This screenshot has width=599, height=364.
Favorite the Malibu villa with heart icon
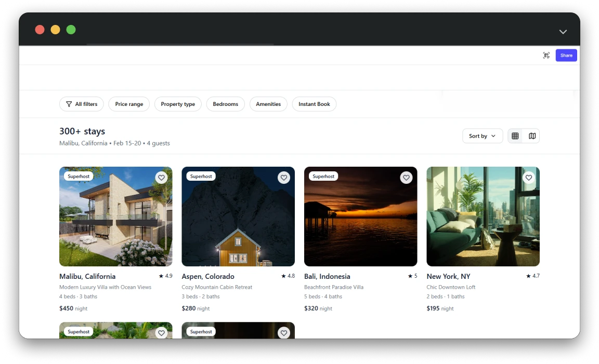(161, 178)
